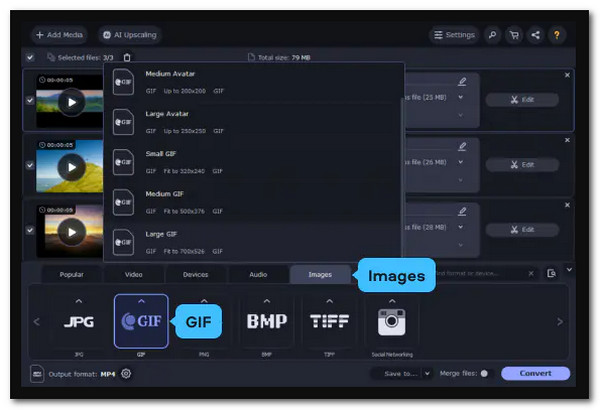This screenshot has height=410, width=600.
Task: Toggle the Merge files switch
Action: [x=485, y=373]
